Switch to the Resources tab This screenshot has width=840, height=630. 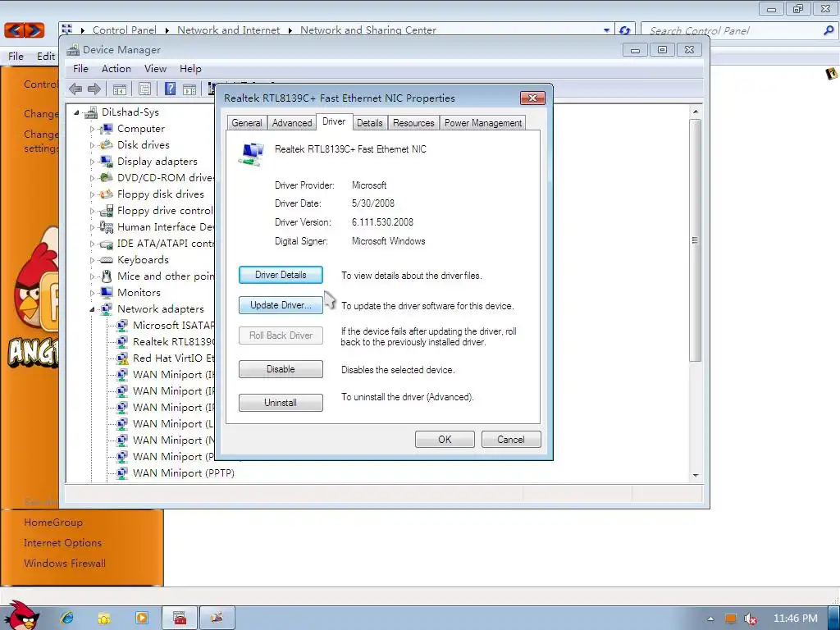(413, 123)
